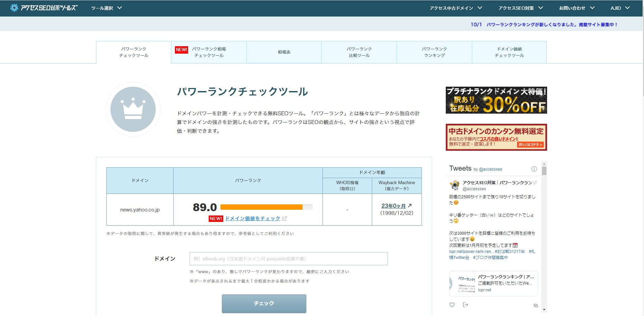The width and height of the screenshot is (644, 316).
Task: Click the orange power rank progress bar
Action: pos(261,207)
